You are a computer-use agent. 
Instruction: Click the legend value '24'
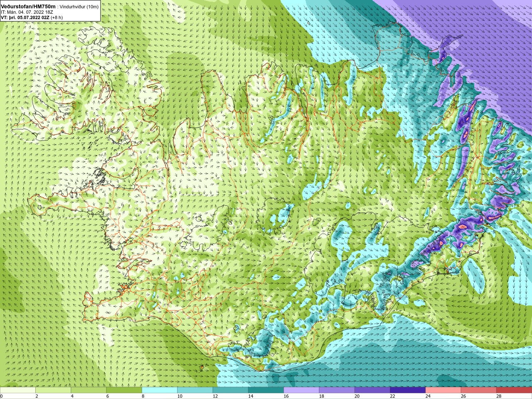click(x=428, y=396)
